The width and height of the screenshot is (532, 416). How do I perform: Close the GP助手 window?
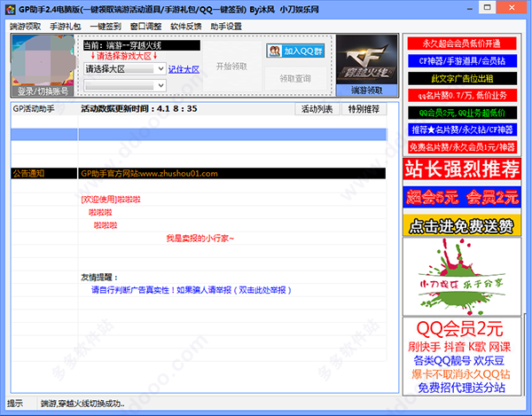512,7
